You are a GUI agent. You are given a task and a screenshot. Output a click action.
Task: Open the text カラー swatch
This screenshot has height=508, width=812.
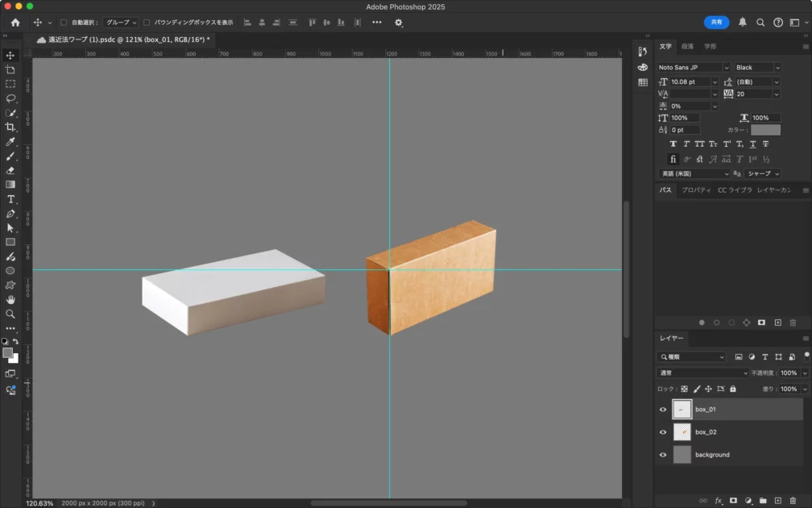765,130
